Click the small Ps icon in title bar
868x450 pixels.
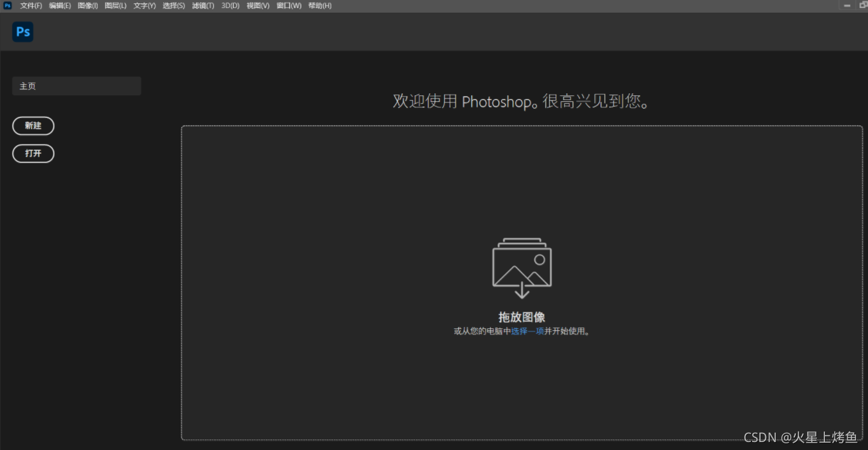coord(8,5)
